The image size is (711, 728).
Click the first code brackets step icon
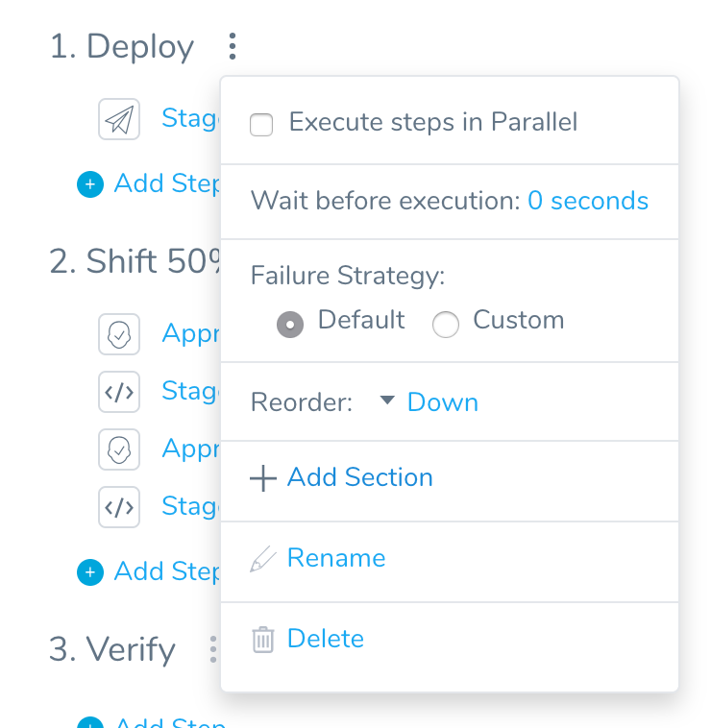click(x=119, y=392)
